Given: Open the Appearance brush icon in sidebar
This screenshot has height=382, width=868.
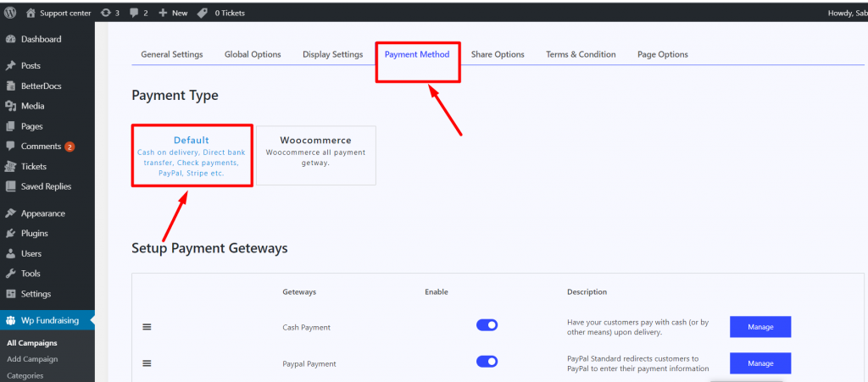Looking at the screenshot, I should pyautogui.click(x=10, y=213).
